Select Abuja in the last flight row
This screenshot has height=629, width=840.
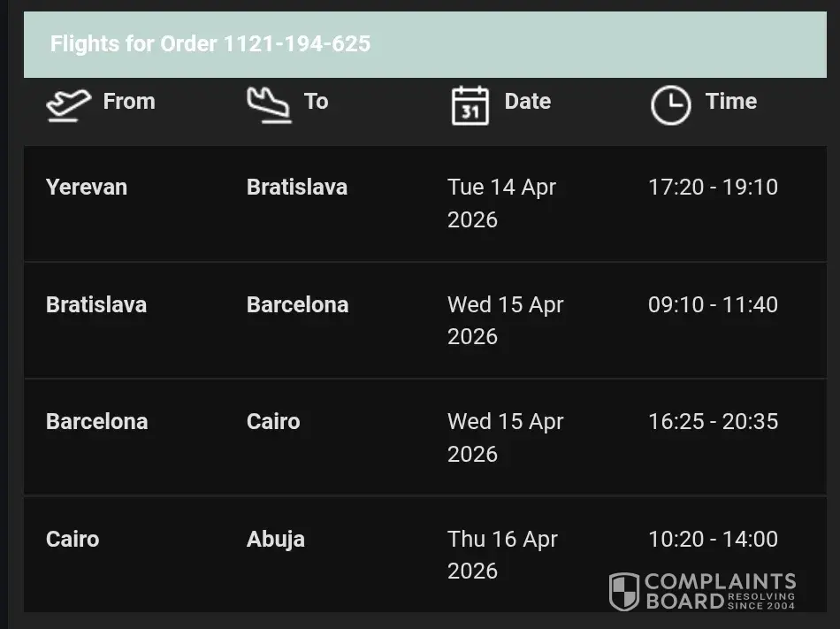[276, 540]
